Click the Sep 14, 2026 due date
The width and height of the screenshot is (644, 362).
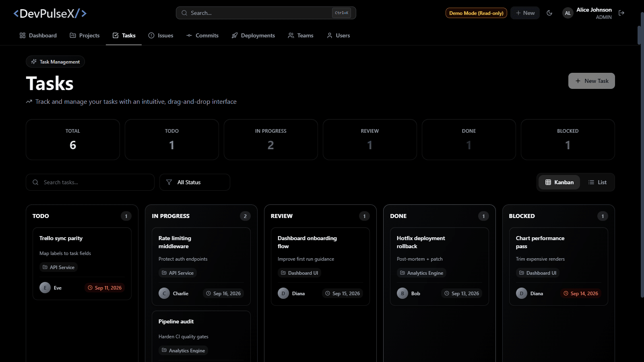581,293
